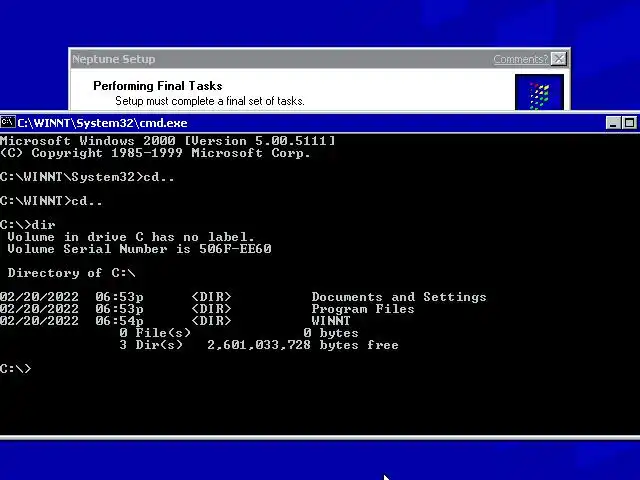This screenshot has width=640, height=480.
Task: Click the Copyright 1985-1999 Microsoft Corp. line
Action: 155,153
